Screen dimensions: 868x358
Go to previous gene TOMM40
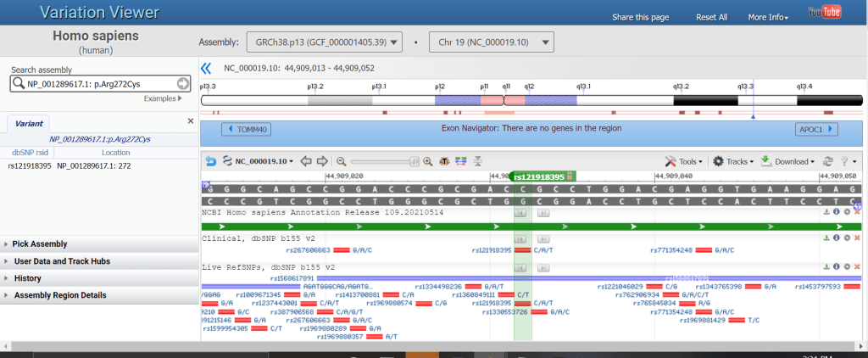pyautogui.click(x=247, y=130)
